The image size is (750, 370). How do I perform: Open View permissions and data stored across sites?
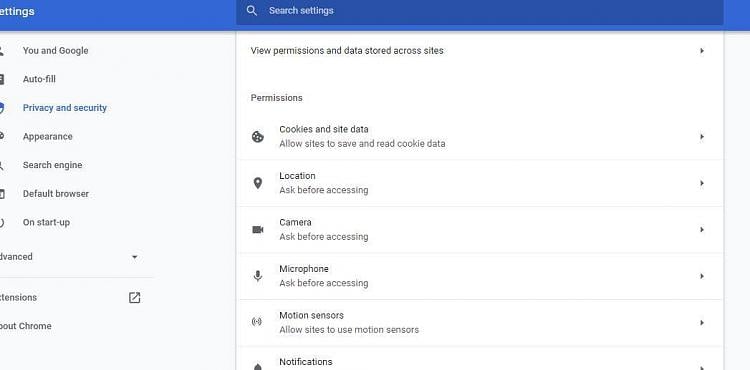click(480, 51)
